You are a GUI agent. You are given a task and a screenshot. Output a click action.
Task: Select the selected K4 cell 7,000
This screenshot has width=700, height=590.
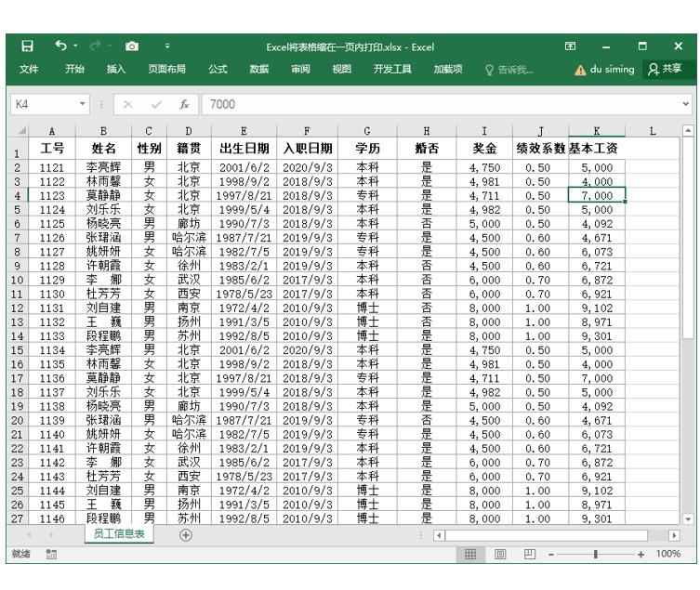[597, 195]
